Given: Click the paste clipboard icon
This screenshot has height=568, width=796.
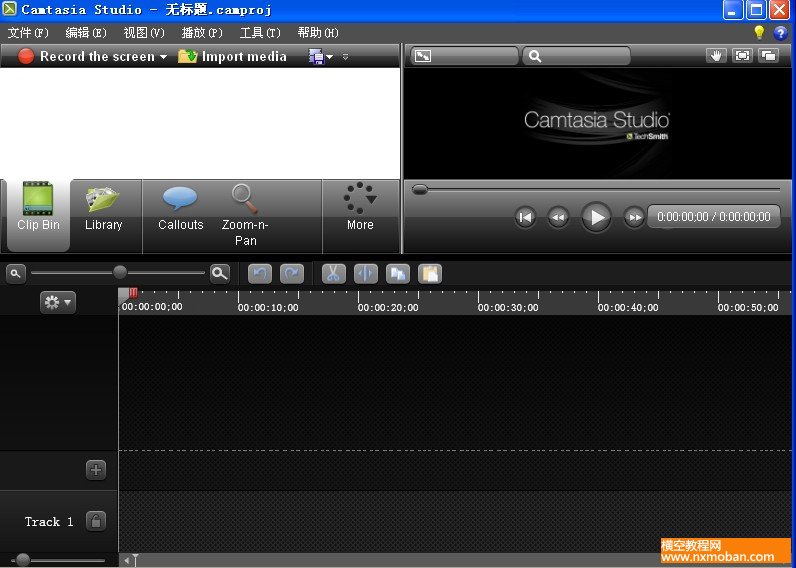Looking at the screenshot, I should click(x=430, y=273).
